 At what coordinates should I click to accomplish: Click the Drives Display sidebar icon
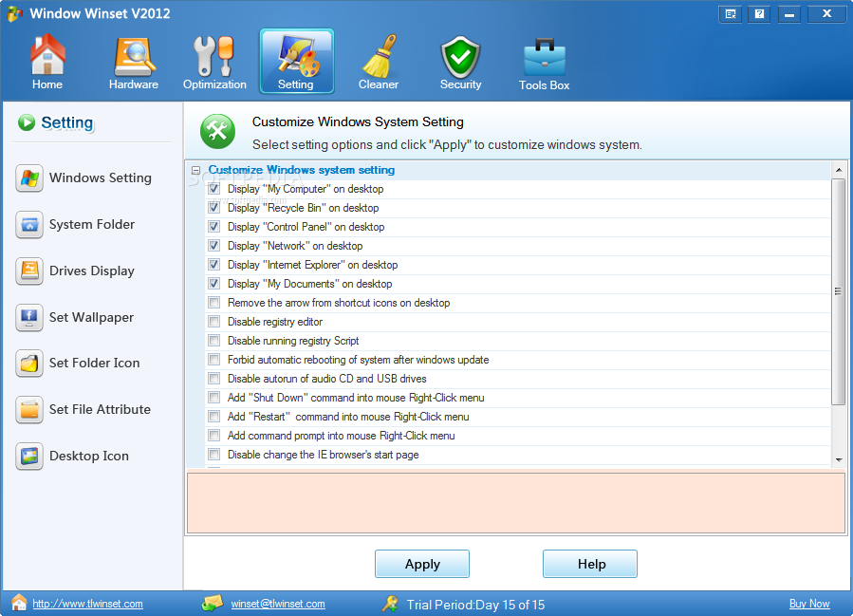(x=29, y=271)
